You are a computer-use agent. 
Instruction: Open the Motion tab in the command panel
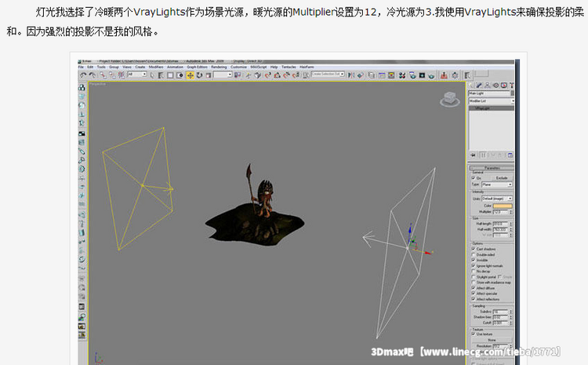[x=495, y=86]
